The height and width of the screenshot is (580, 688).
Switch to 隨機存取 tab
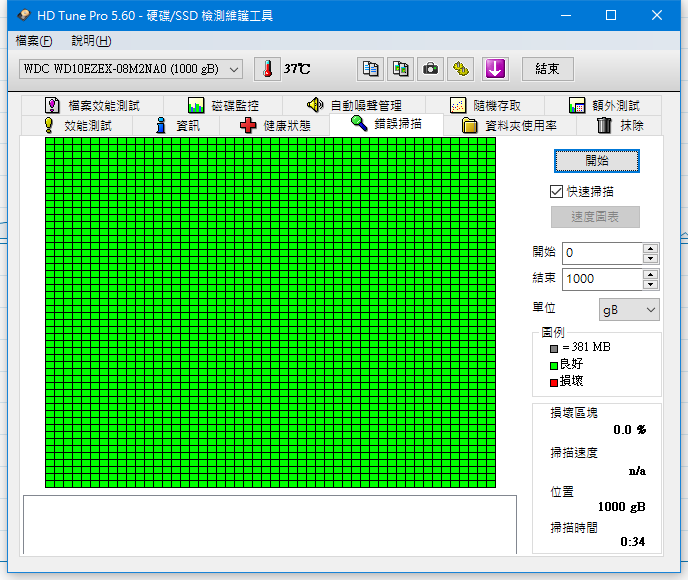485,105
